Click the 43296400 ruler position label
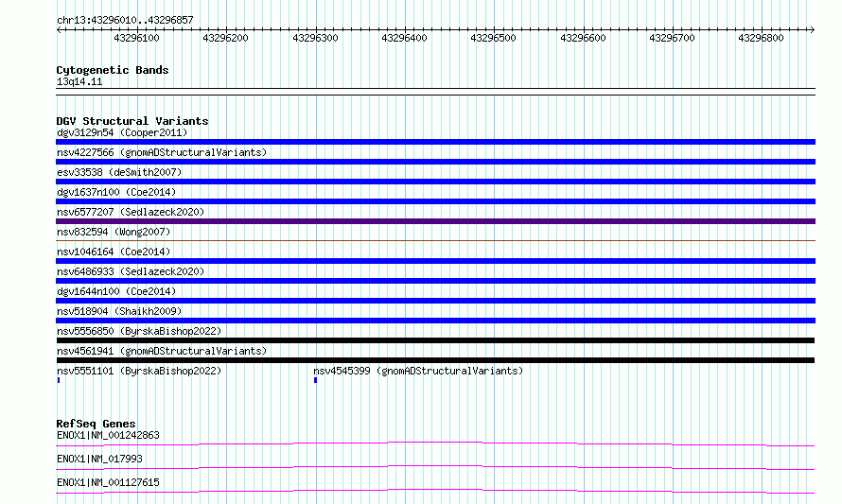 pos(404,38)
